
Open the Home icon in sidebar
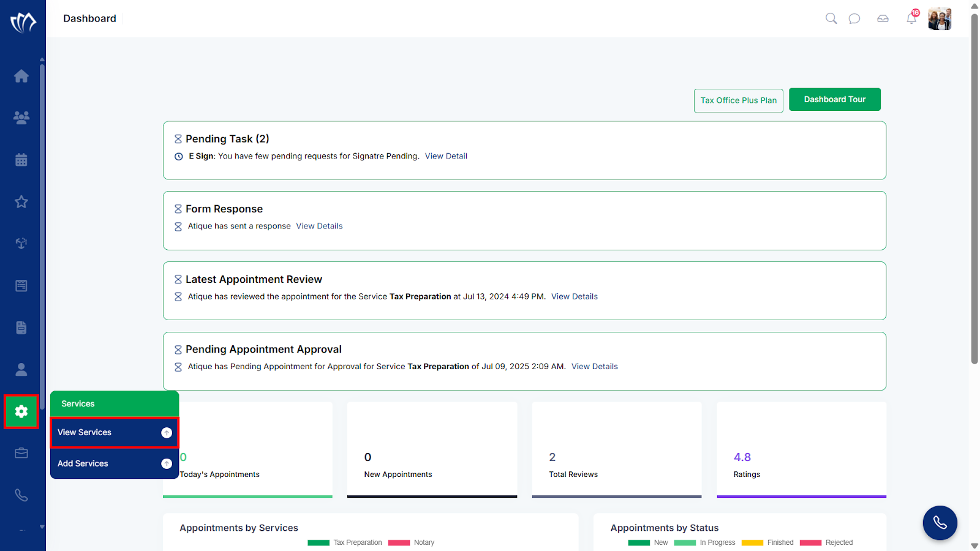click(21, 76)
